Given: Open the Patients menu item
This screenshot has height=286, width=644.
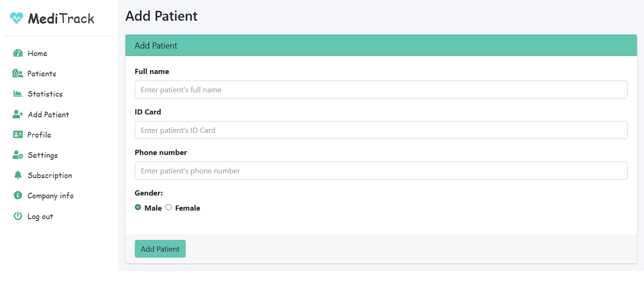Looking at the screenshot, I should tap(41, 74).
